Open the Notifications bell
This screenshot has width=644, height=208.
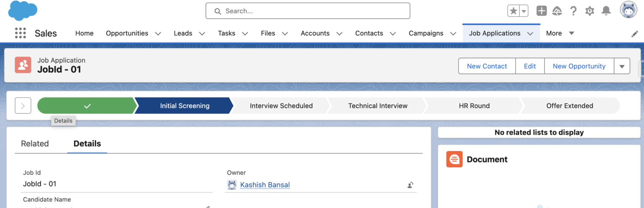pyautogui.click(x=606, y=11)
